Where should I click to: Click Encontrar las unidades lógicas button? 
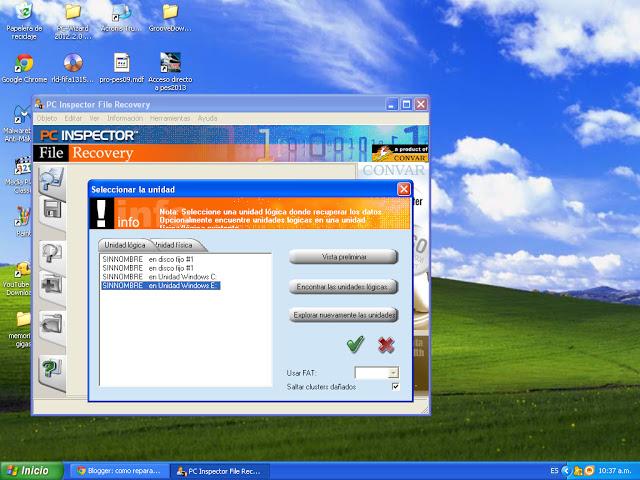(343, 286)
